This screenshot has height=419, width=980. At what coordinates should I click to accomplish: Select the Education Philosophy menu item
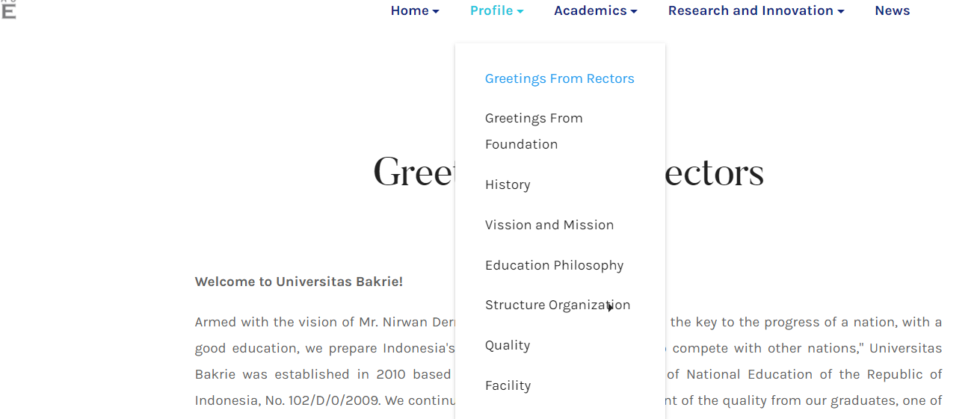pos(554,265)
